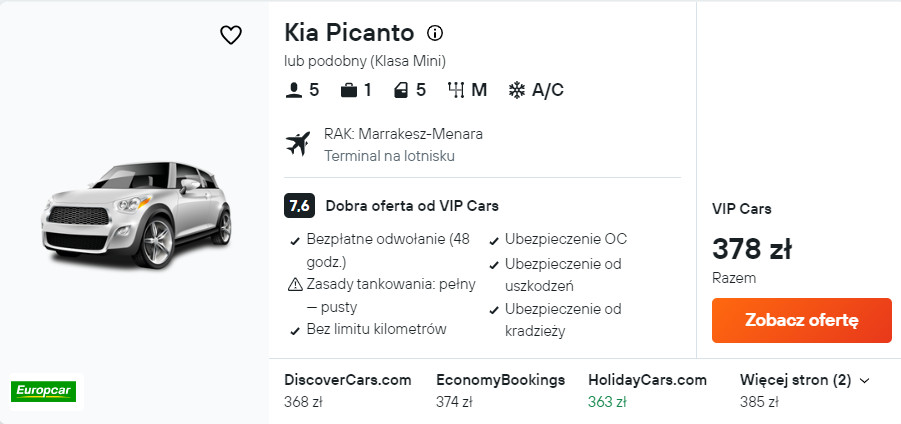Click RAK: Marrakesz-Menara location text

[x=403, y=134]
